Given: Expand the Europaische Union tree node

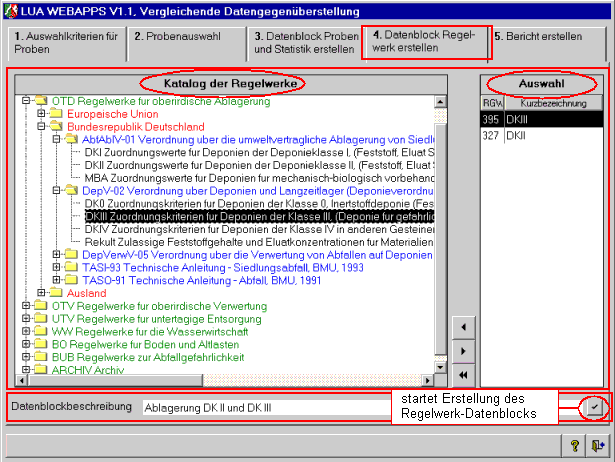Looking at the screenshot, I should click(42, 114).
